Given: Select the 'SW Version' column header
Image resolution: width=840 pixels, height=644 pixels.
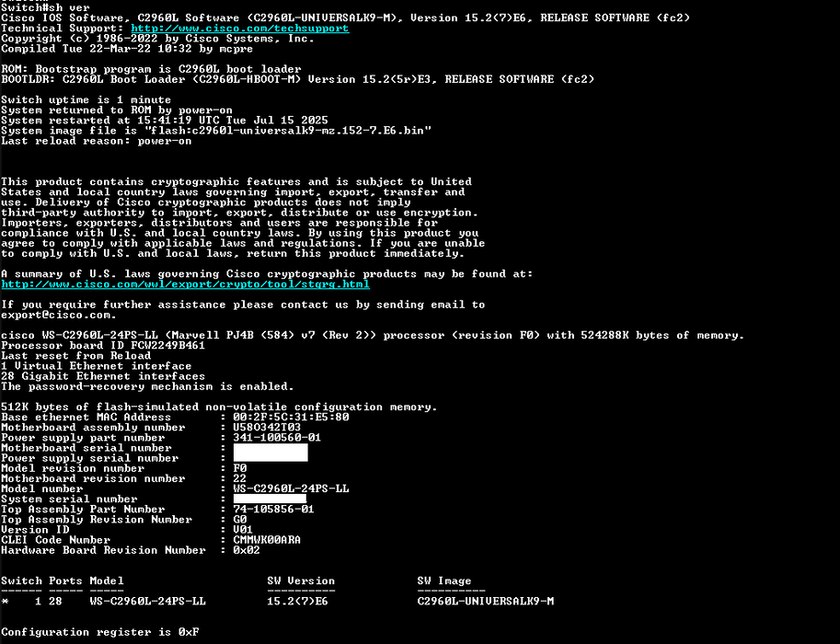Looking at the screenshot, I should coord(301,581).
